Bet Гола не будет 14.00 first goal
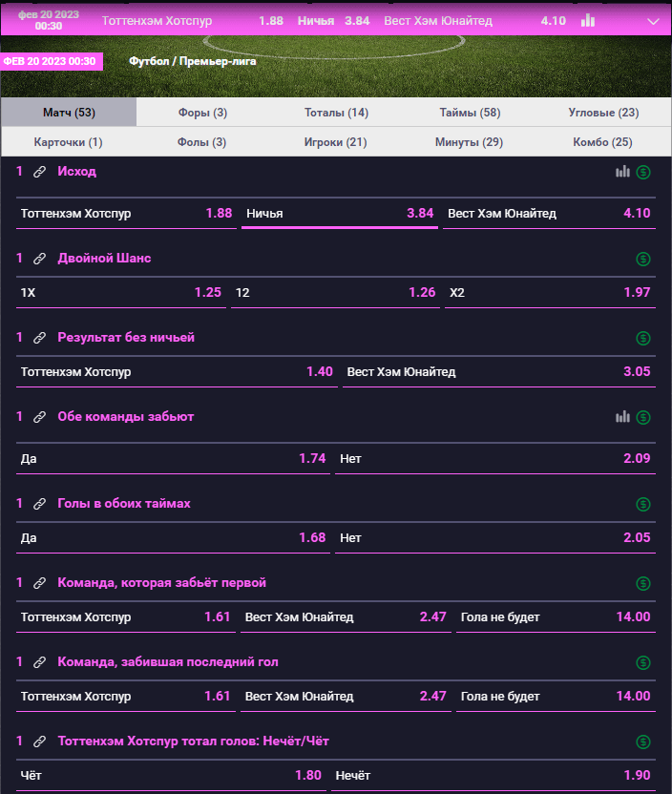 pos(556,616)
